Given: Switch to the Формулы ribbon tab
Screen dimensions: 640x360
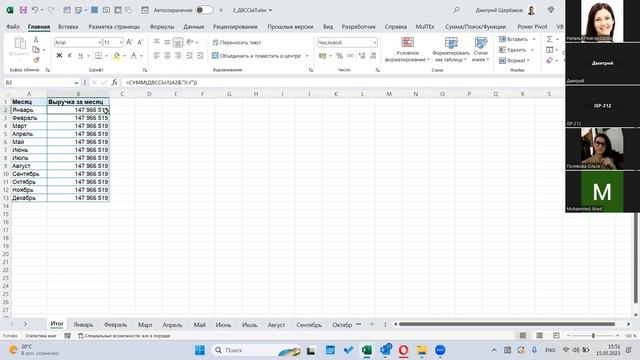Looking at the screenshot, I should click(162, 27).
